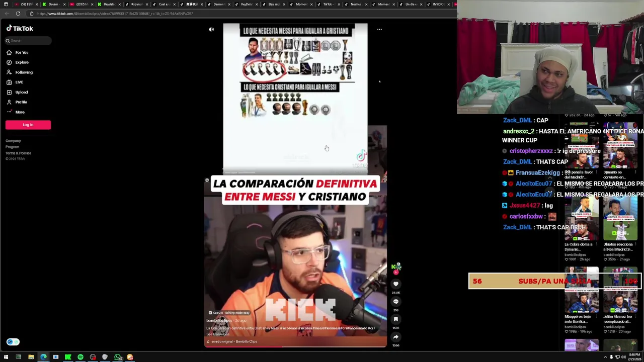The width and height of the screenshot is (644, 362).
Task: Click the system tray volume icon
Action: click(x=623, y=357)
